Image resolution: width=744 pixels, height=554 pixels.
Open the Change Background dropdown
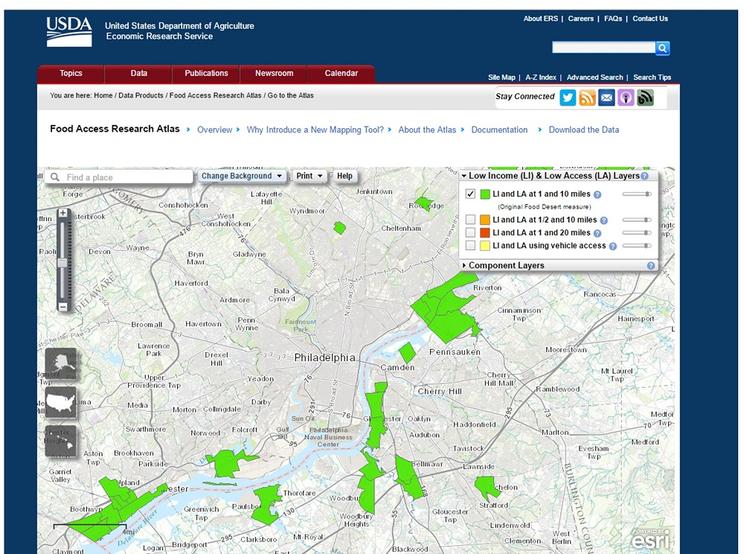pos(240,176)
